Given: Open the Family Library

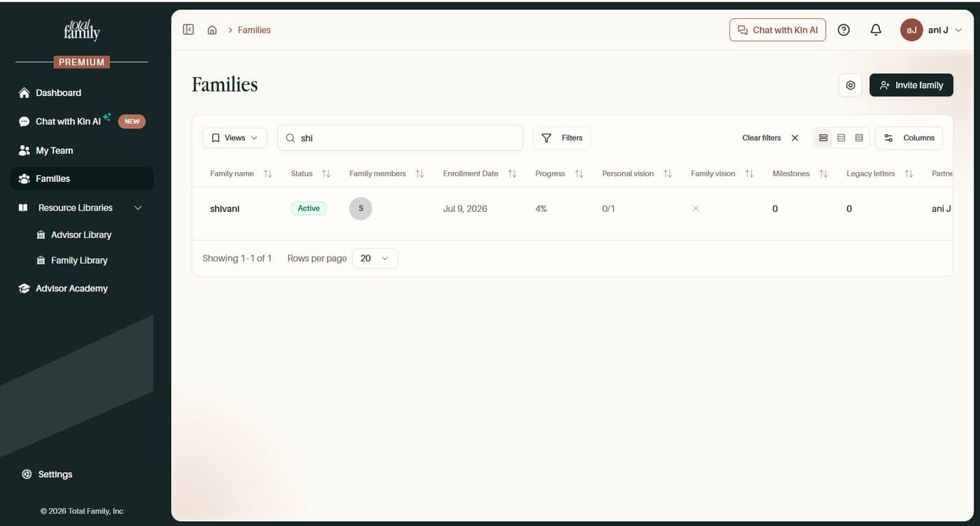Looking at the screenshot, I should tap(79, 260).
